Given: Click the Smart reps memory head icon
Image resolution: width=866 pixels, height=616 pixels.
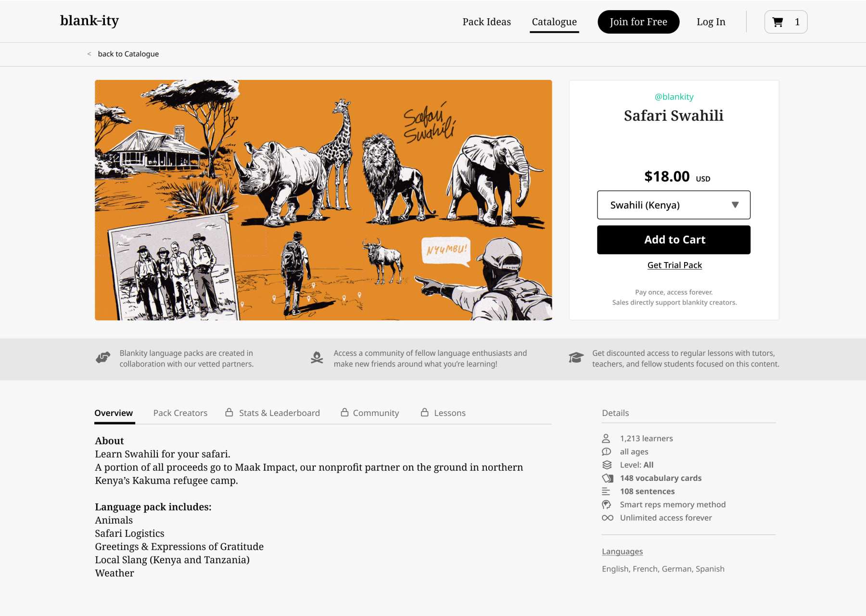Looking at the screenshot, I should click(607, 504).
